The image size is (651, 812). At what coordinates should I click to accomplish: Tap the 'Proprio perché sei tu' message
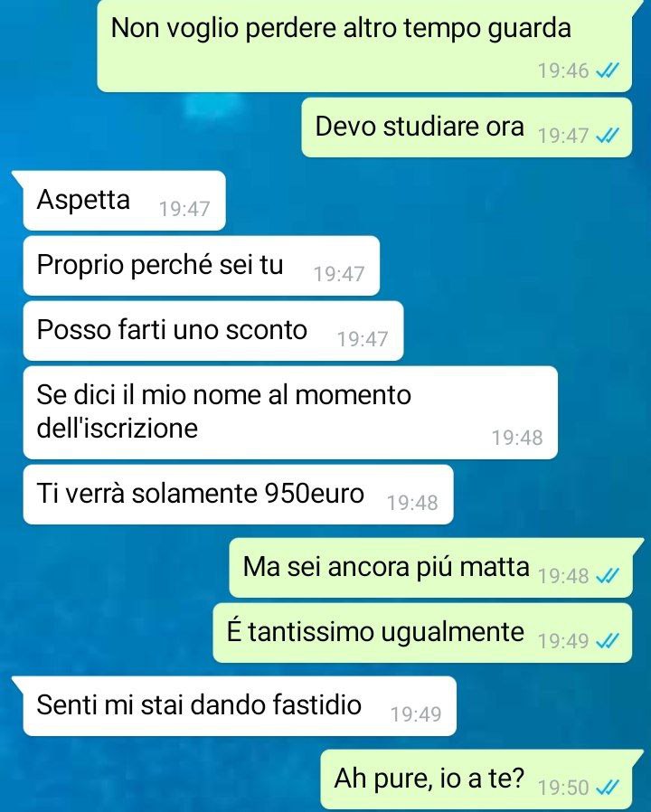(x=202, y=266)
